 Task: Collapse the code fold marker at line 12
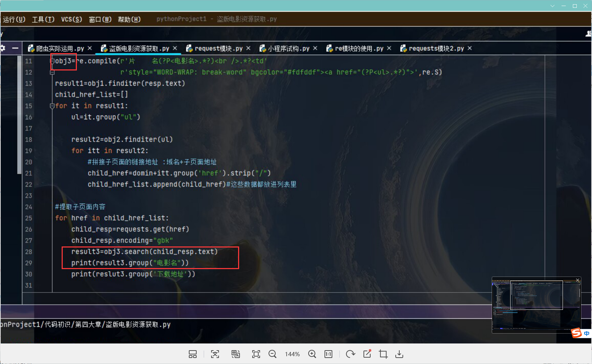pyautogui.click(x=52, y=72)
